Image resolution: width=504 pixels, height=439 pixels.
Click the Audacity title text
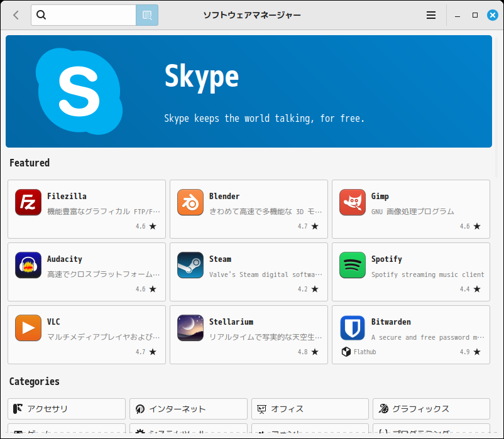65,259
